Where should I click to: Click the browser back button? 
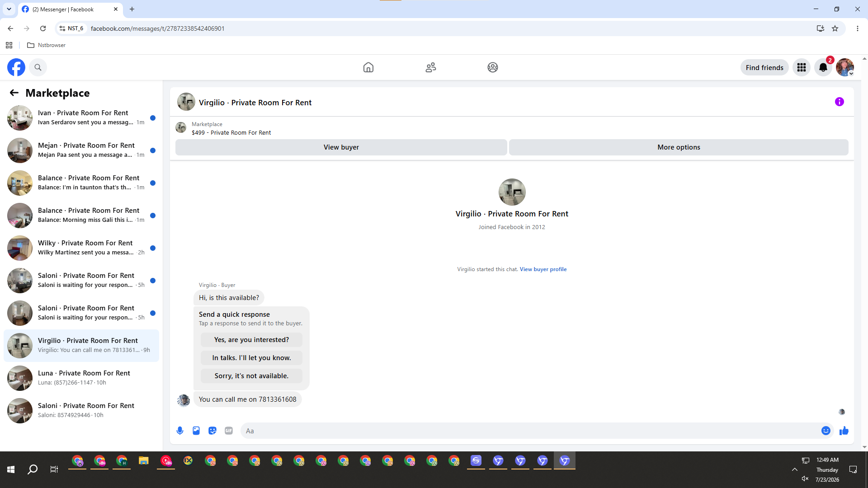[10, 28]
